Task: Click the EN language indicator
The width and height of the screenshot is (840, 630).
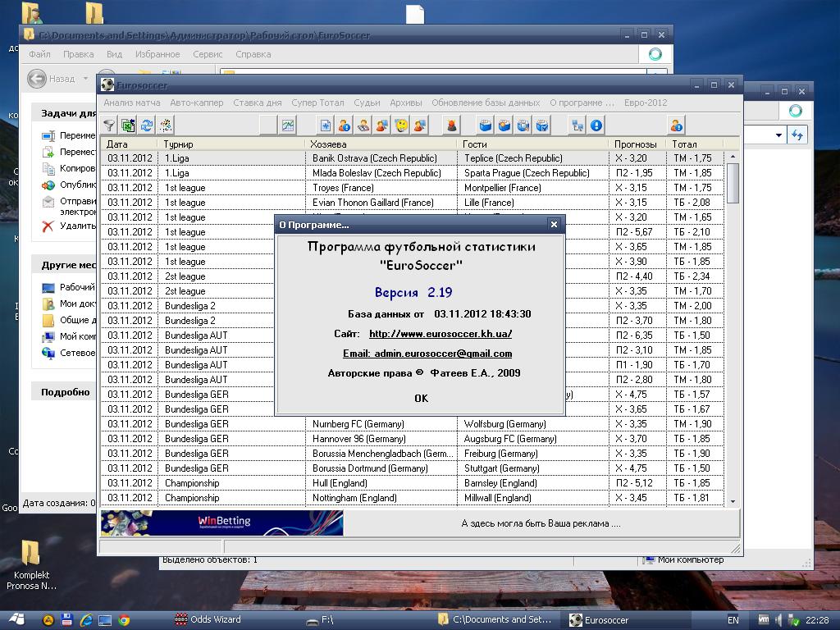Action: click(x=733, y=620)
